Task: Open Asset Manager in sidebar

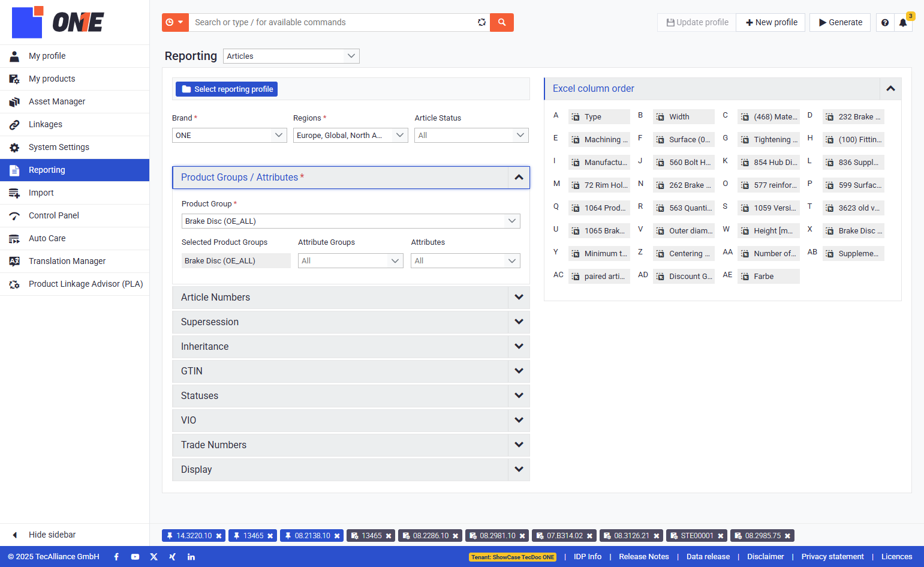Action: coord(74,101)
